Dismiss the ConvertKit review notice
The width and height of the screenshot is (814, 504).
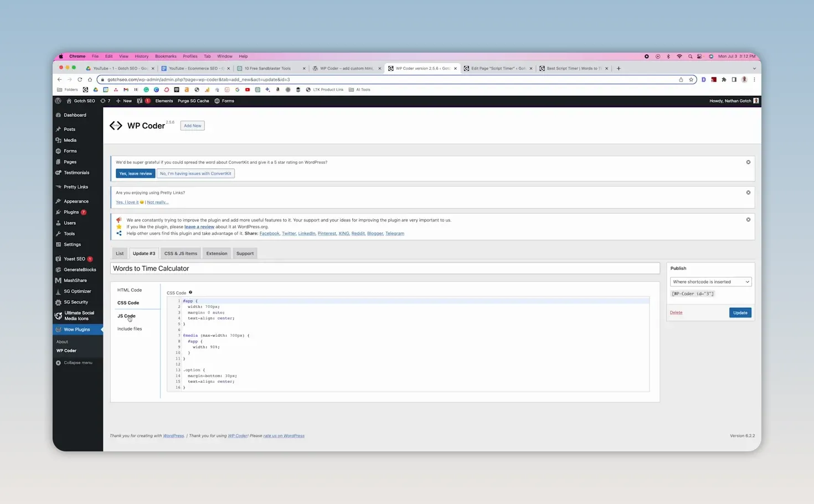tap(748, 162)
